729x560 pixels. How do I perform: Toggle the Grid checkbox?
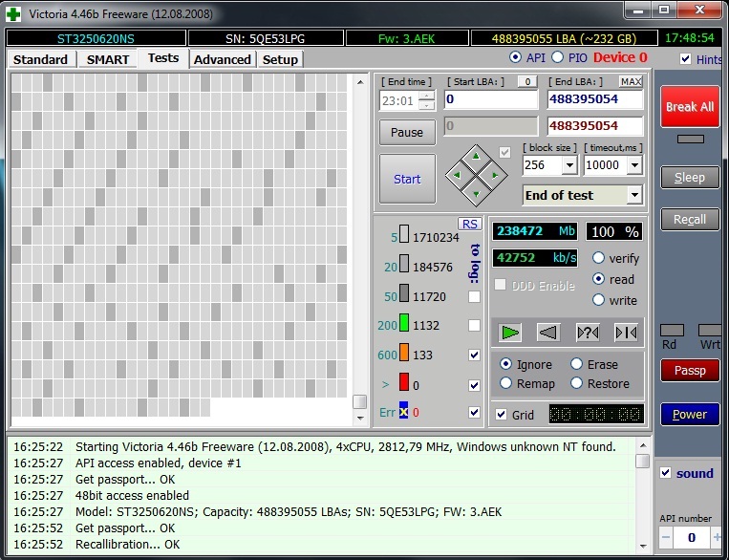502,415
